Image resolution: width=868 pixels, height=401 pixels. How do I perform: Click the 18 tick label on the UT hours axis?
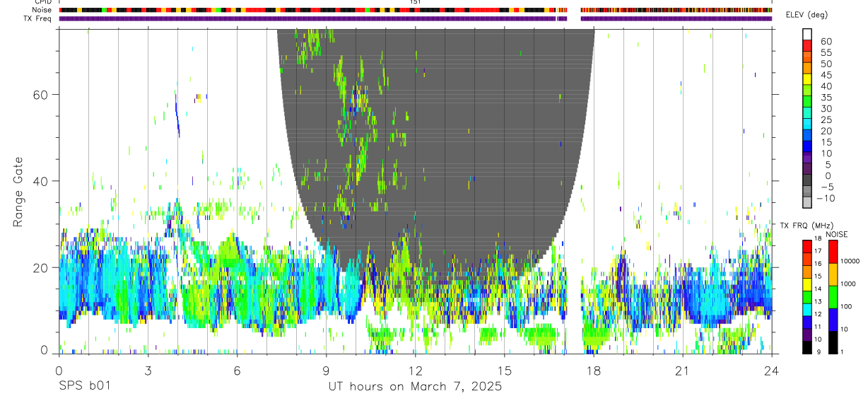(593, 370)
